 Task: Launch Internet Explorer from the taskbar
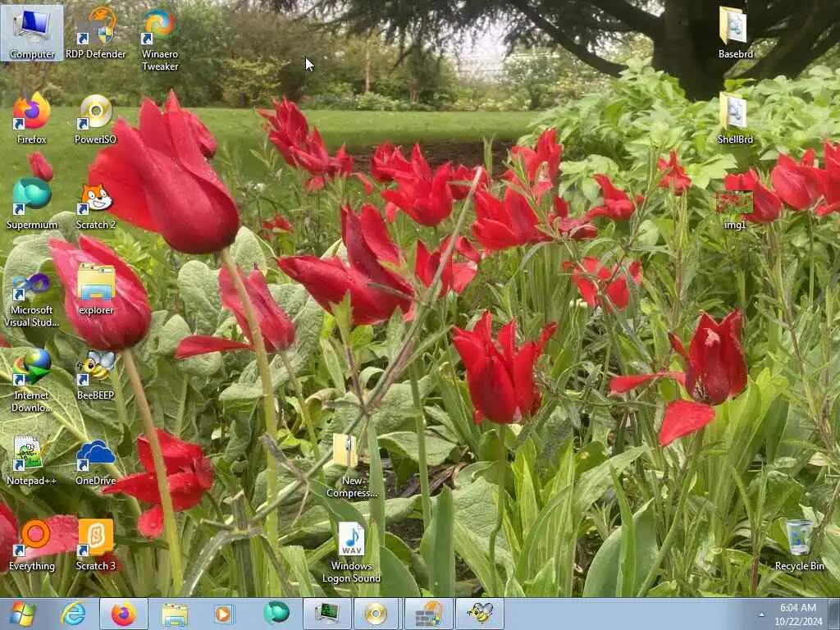pos(73,614)
